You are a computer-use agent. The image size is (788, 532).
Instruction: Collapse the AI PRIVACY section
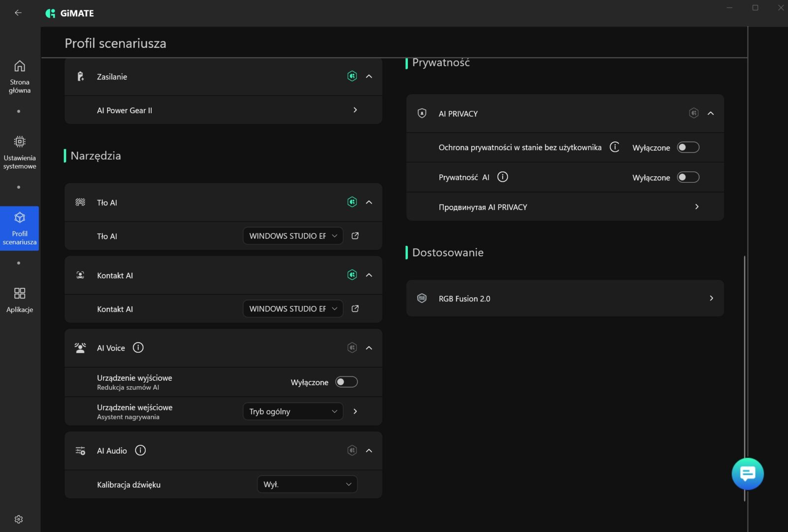711,114
